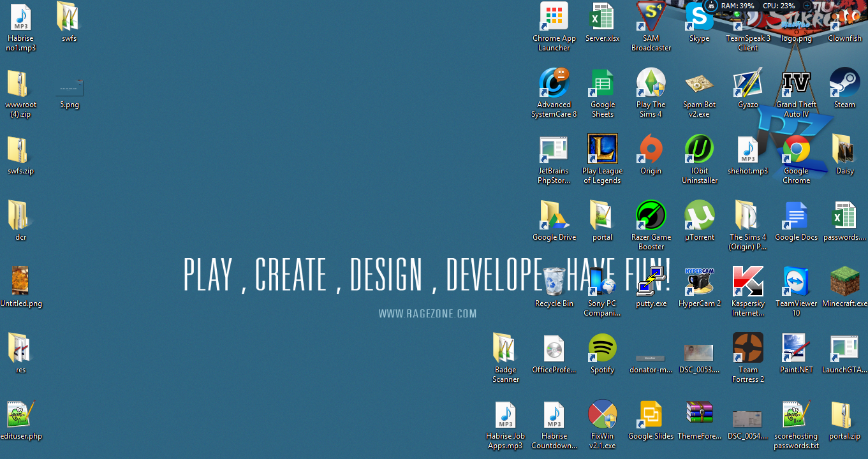
Task: Select the logo.png image file
Action: tap(797, 22)
